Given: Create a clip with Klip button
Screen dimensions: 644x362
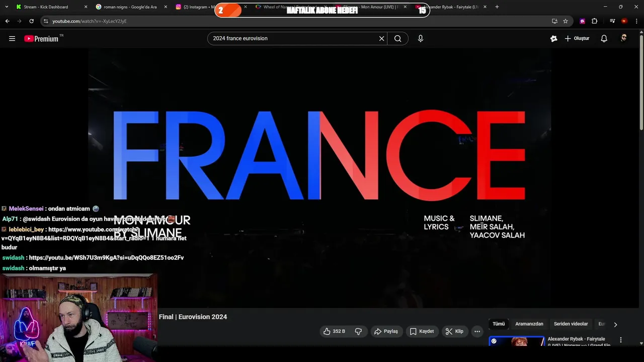Looking at the screenshot, I should point(454,331).
